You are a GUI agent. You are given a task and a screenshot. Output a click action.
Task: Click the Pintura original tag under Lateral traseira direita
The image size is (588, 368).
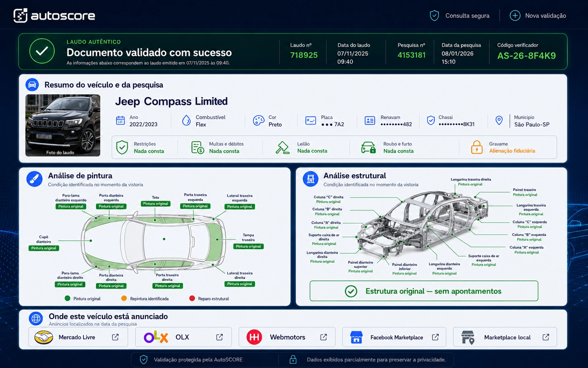[240, 284]
